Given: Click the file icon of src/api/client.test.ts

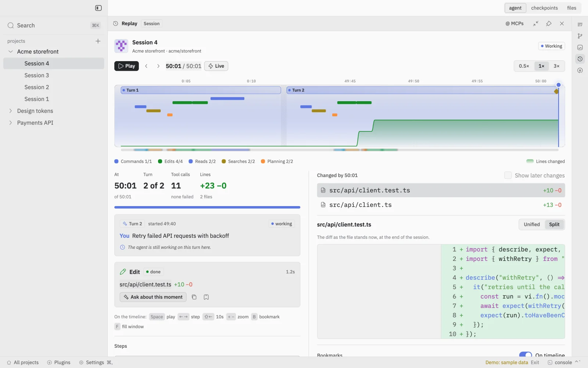Looking at the screenshot, I should pyautogui.click(x=323, y=190).
